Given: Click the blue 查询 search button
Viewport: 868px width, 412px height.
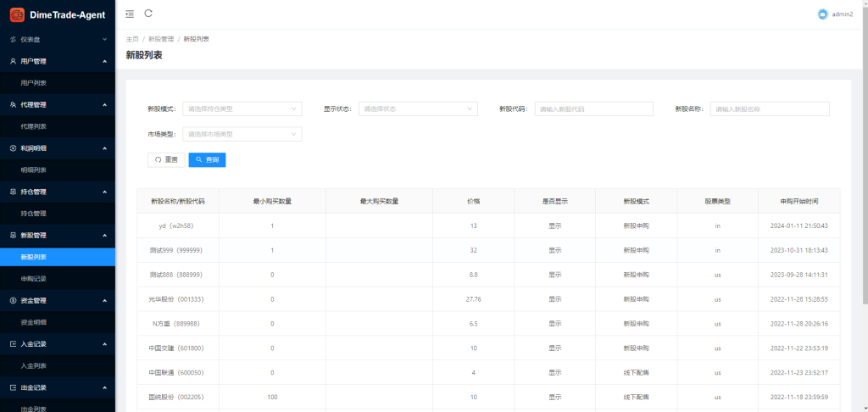Looking at the screenshot, I should coord(207,159).
